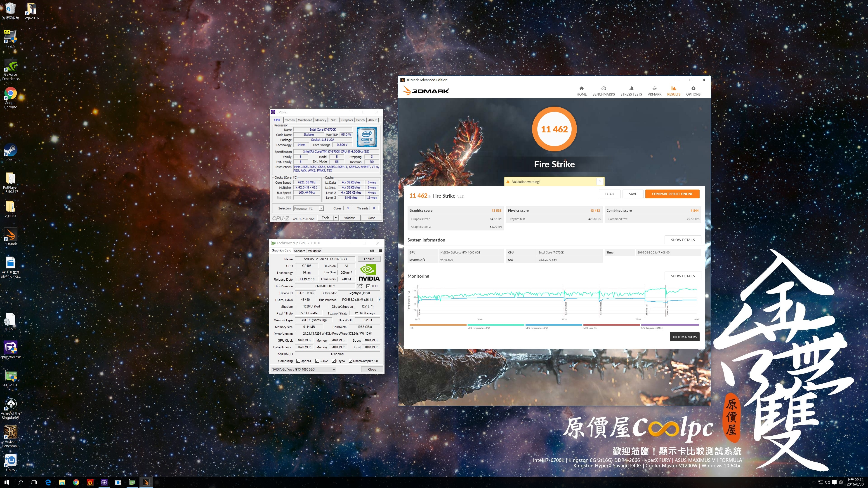
Task: Open STRESS TESTS in 3DMark
Action: click(631, 91)
